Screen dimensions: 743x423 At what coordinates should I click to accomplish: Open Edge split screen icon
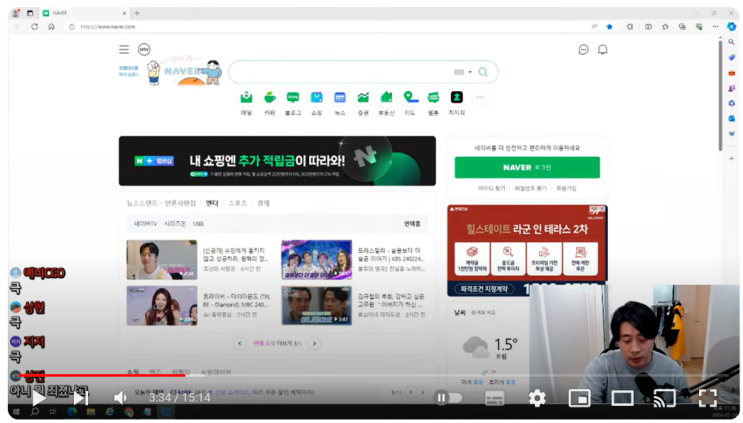648,27
